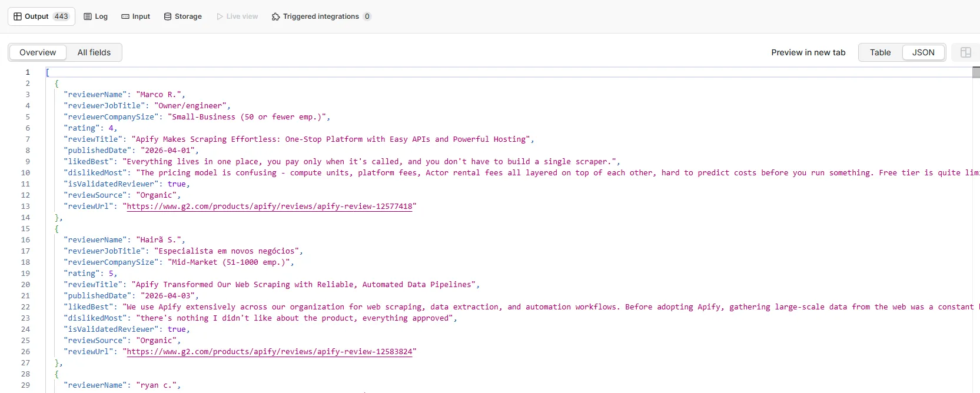This screenshot has width=980, height=393.
Task: Click the "Owner/engineer" job title value
Action: pos(191,106)
